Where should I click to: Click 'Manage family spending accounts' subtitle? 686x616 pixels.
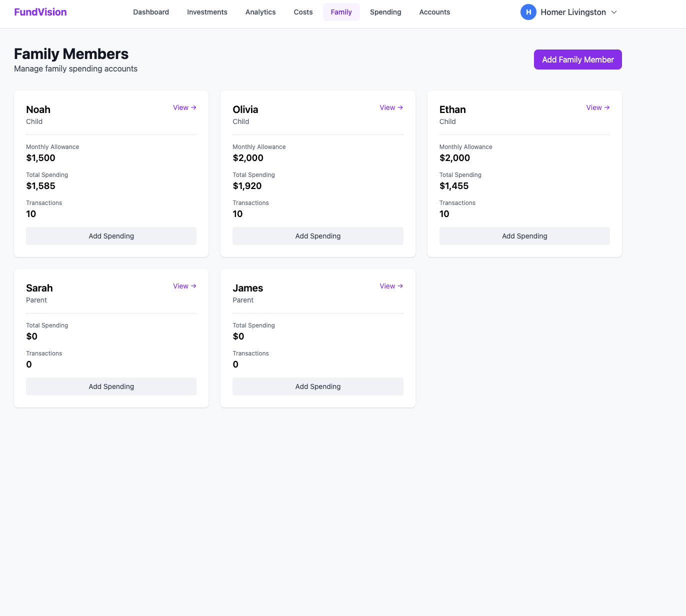pos(75,68)
